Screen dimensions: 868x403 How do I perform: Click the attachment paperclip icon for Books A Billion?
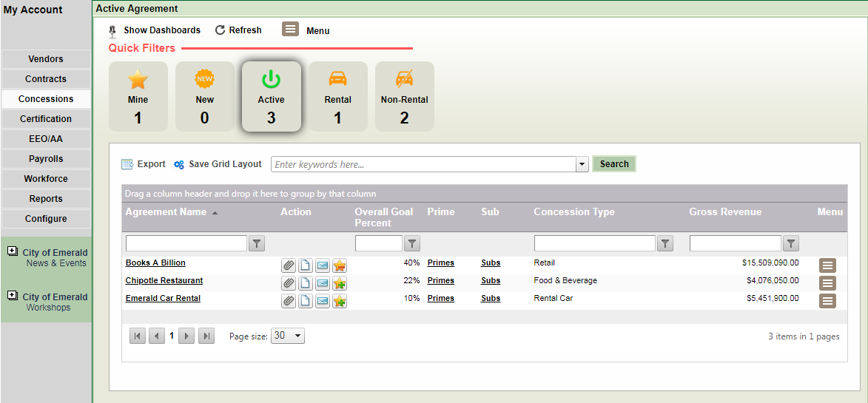point(288,265)
